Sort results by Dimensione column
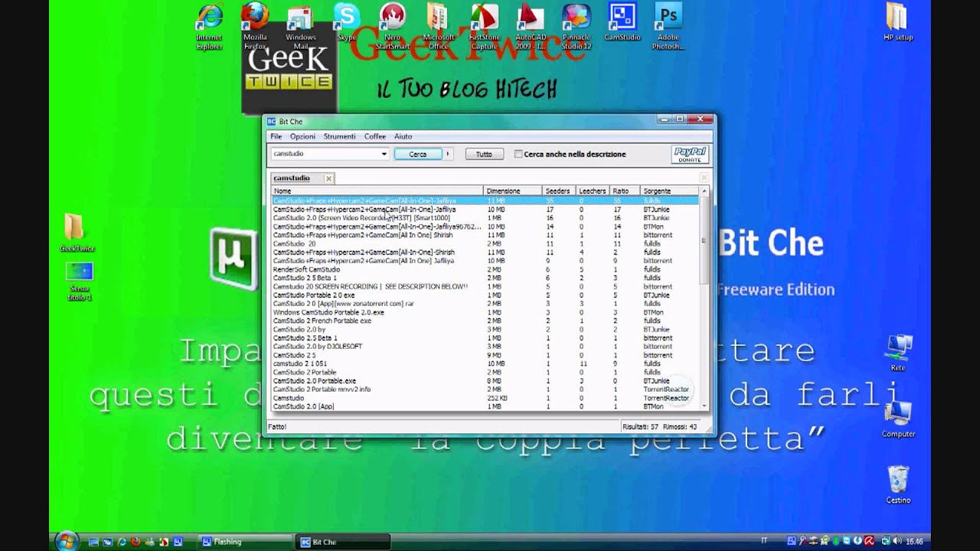 tap(512, 191)
